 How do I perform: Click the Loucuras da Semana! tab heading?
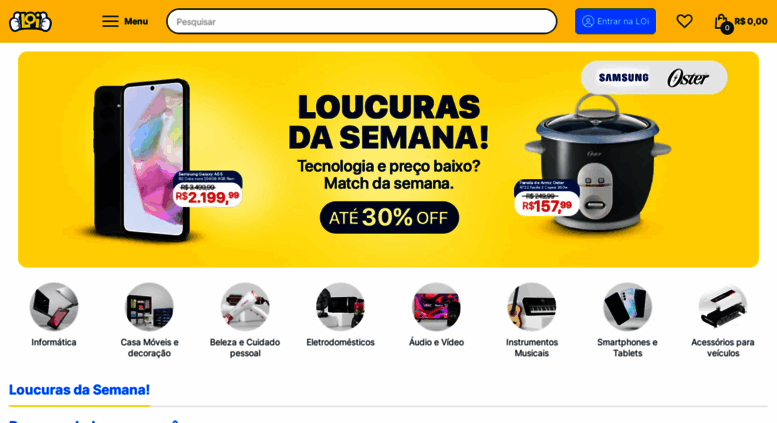[79, 390]
